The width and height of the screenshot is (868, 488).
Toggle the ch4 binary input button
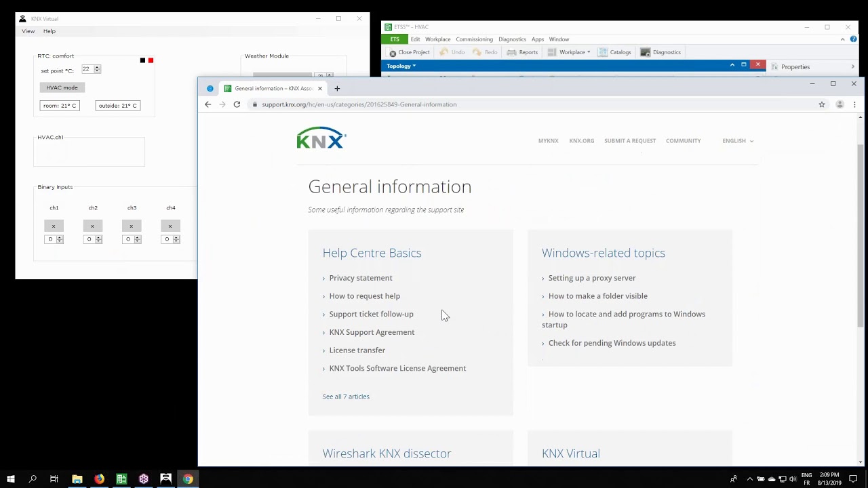point(170,226)
